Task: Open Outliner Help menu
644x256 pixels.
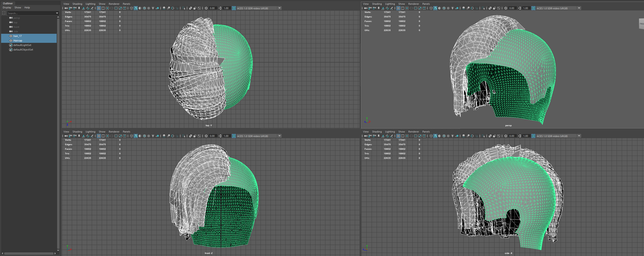Action: pos(27,8)
